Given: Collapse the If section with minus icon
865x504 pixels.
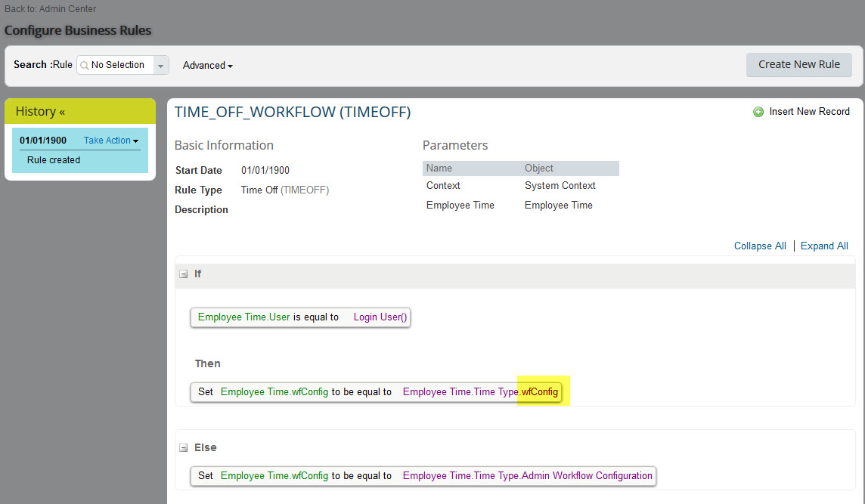Looking at the screenshot, I should (183, 274).
